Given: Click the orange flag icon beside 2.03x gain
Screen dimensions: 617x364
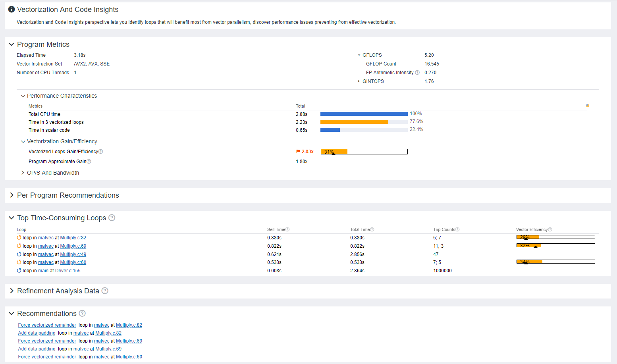Looking at the screenshot, I should pyautogui.click(x=298, y=152).
